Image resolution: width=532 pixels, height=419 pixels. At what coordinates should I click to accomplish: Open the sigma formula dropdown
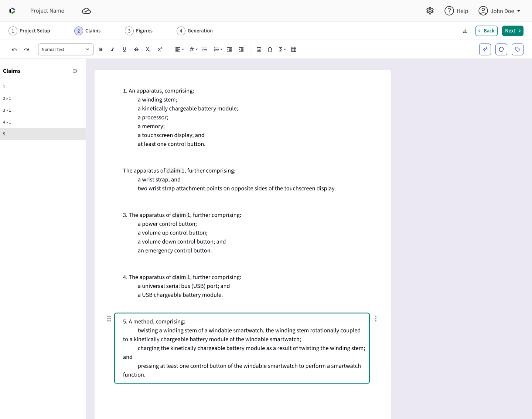pyautogui.click(x=282, y=50)
